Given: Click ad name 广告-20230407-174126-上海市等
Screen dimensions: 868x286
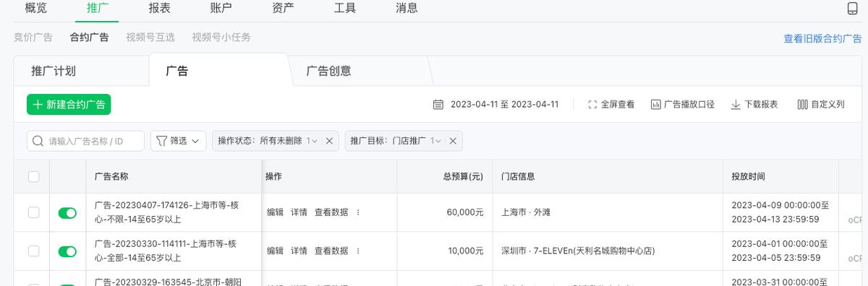Looking at the screenshot, I should [x=167, y=212].
